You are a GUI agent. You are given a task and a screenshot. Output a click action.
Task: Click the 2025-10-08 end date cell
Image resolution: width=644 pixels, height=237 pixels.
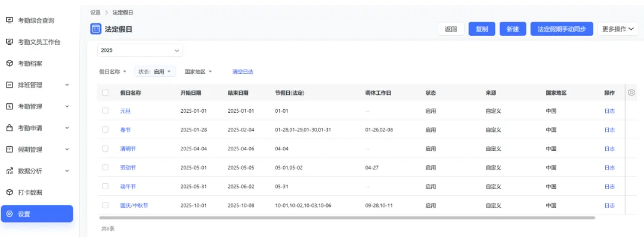pyautogui.click(x=241, y=206)
